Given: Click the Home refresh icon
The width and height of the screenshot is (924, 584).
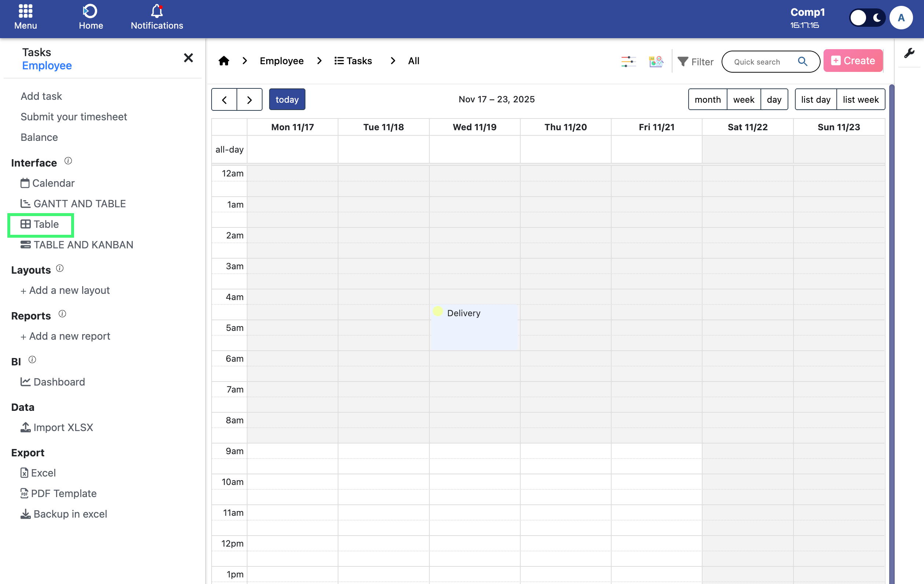Looking at the screenshot, I should (x=91, y=11).
